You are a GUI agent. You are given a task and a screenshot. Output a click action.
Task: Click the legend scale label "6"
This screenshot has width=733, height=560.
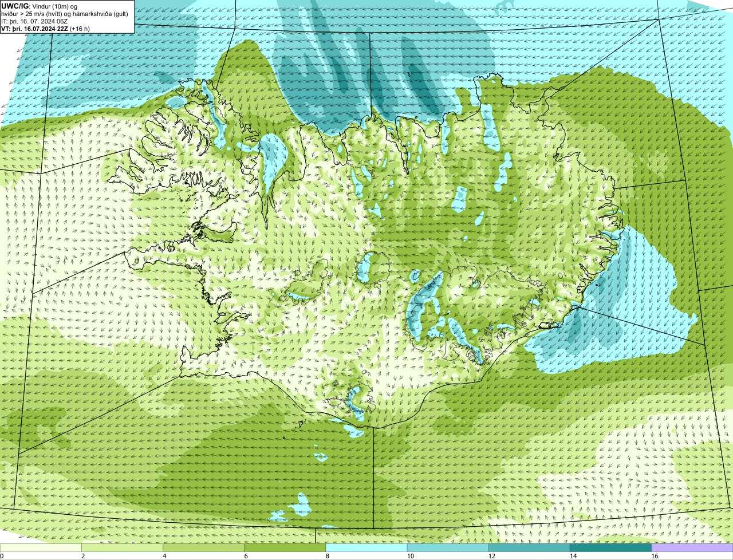[x=246, y=556]
